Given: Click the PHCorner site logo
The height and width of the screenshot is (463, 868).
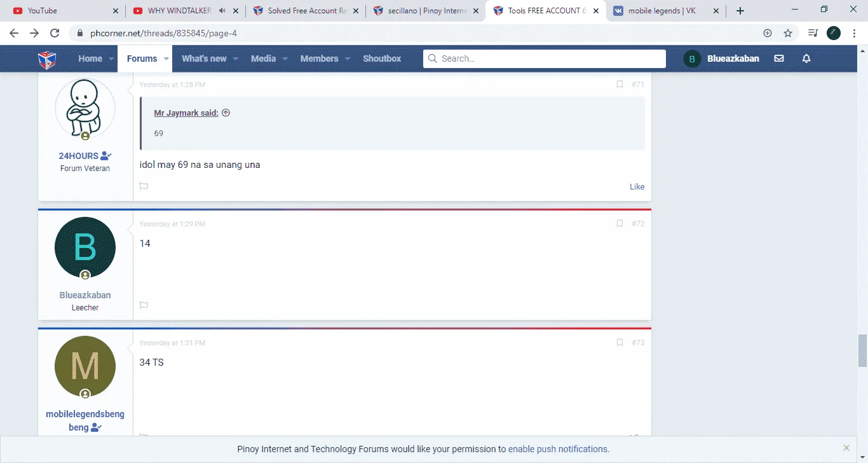Looking at the screenshot, I should point(47,59).
